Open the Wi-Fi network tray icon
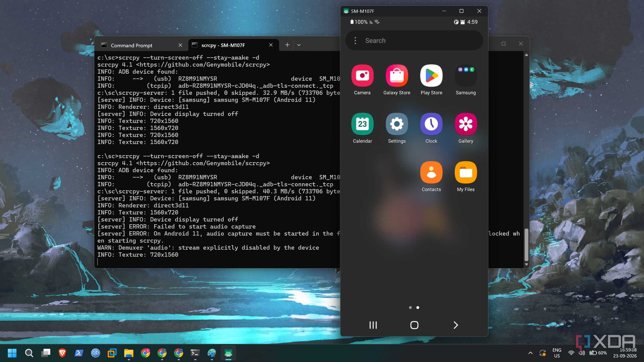Viewport: 644px width, 362px height. point(571,353)
